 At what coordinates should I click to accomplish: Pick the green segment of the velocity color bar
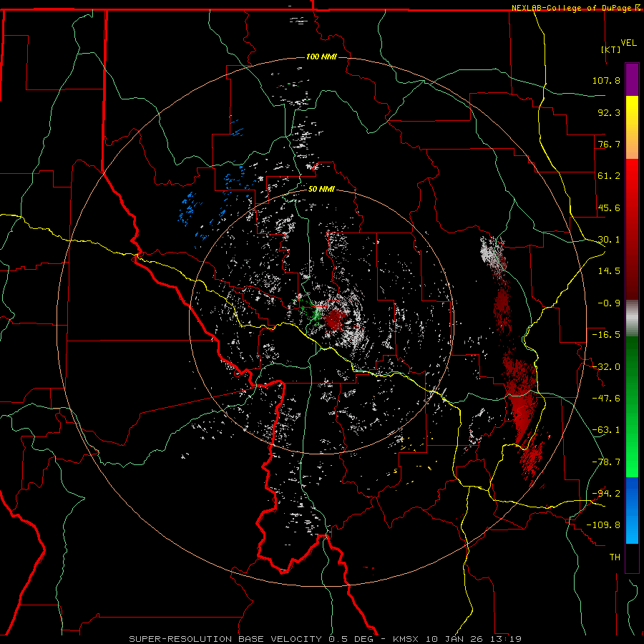click(x=632, y=406)
